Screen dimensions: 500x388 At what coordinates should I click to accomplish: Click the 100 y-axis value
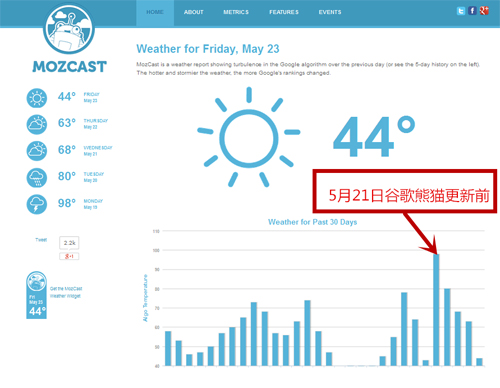click(x=156, y=250)
